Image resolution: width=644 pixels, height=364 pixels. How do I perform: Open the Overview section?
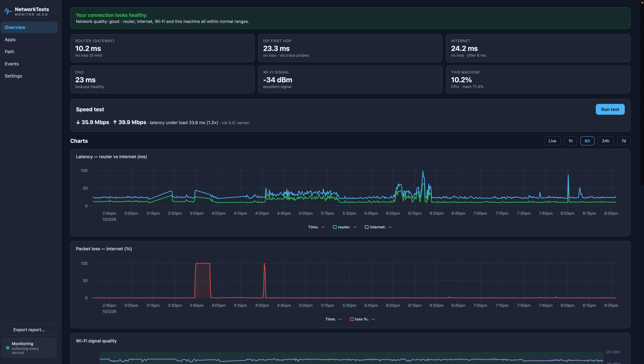pos(29,27)
